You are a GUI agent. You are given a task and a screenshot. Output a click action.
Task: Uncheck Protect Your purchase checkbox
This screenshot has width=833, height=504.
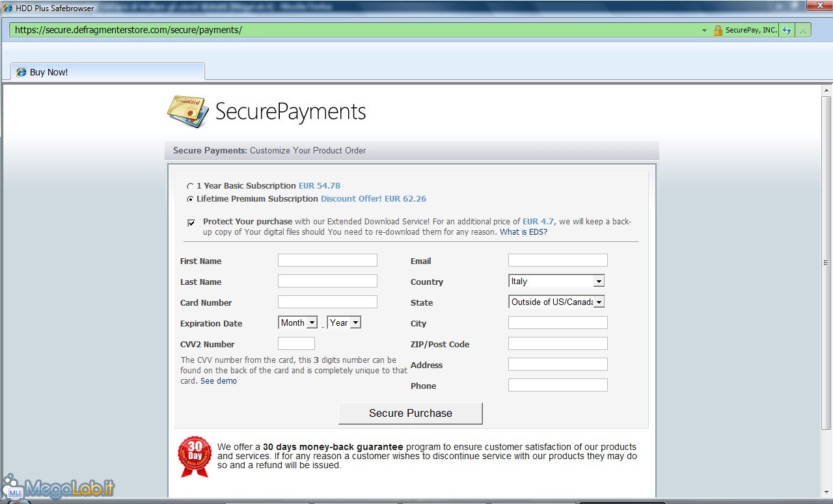191,222
